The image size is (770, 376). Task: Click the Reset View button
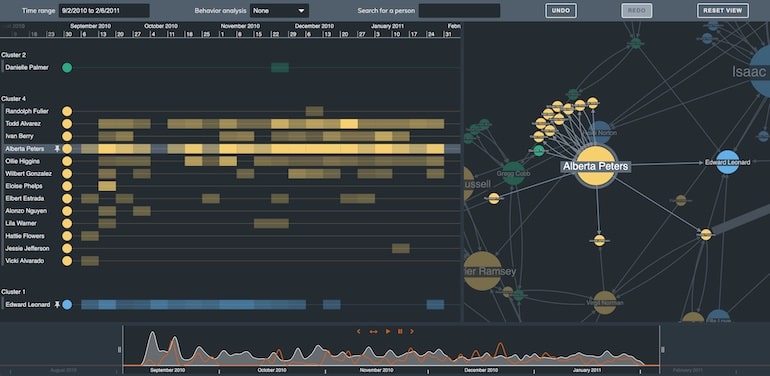click(723, 10)
